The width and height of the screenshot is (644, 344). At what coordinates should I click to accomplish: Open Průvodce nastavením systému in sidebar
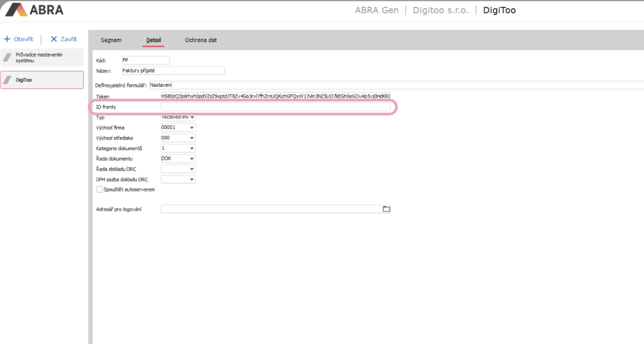pos(42,57)
